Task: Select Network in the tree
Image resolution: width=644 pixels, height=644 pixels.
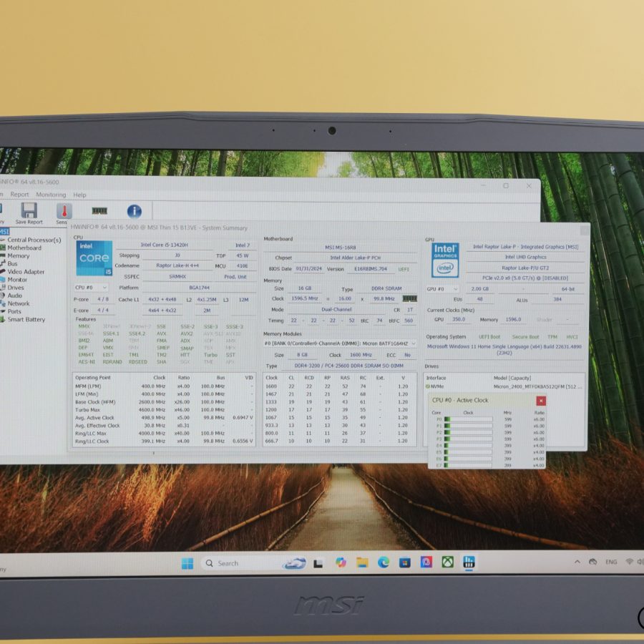Action: point(19,303)
